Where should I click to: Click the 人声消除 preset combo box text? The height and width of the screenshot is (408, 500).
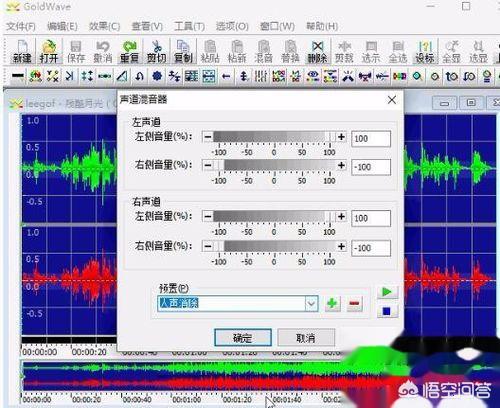[179, 303]
